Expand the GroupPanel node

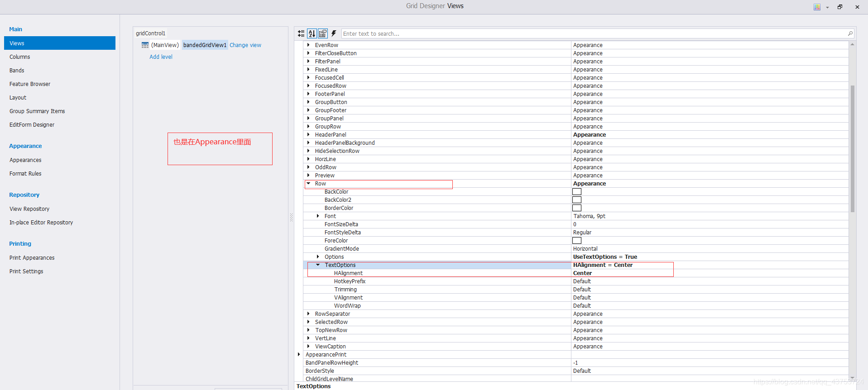(x=308, y=118)
